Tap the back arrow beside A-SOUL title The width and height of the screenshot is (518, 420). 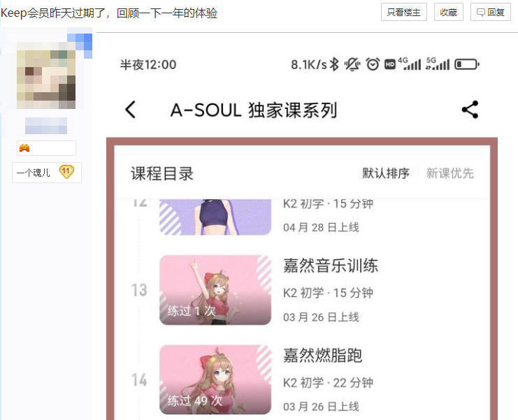pos(131,110)
